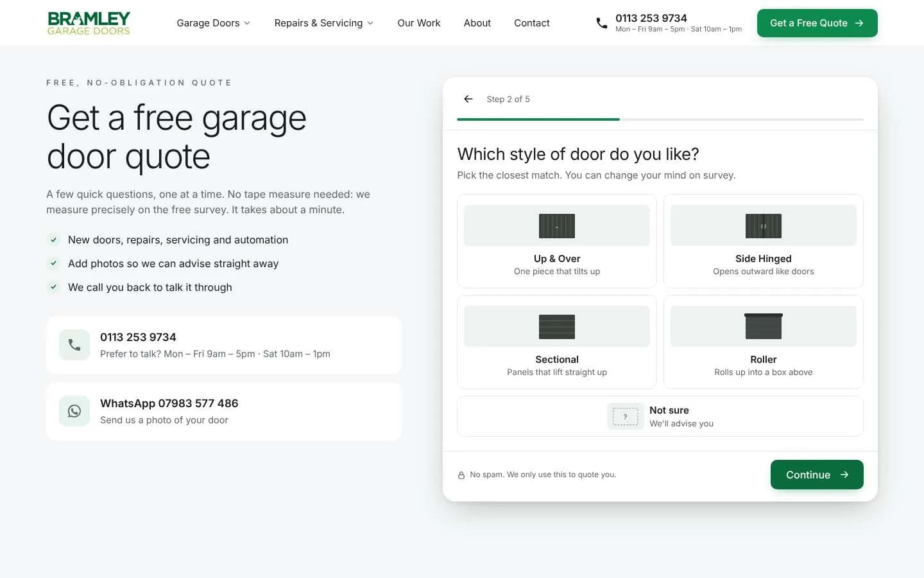
Task: Click the Up & Over door illustration
Action: pos(557,226)
